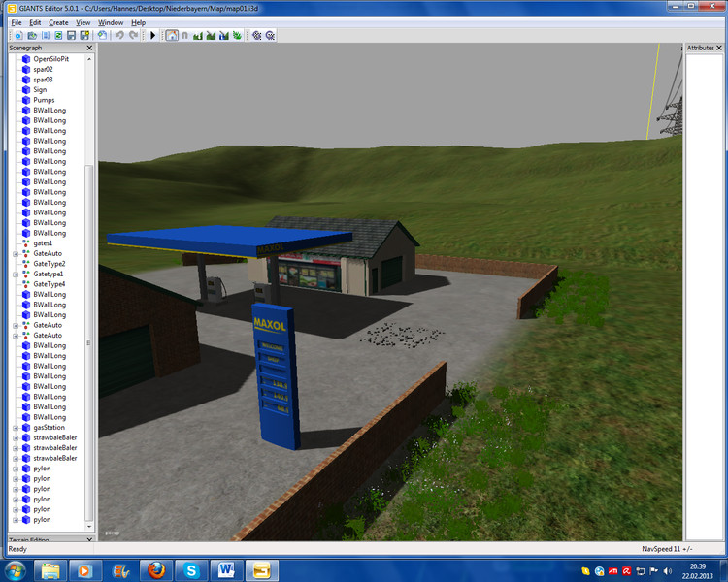
Task: Collapse the Terrain Editing panel chevron
Action: (x=89, y=539)
